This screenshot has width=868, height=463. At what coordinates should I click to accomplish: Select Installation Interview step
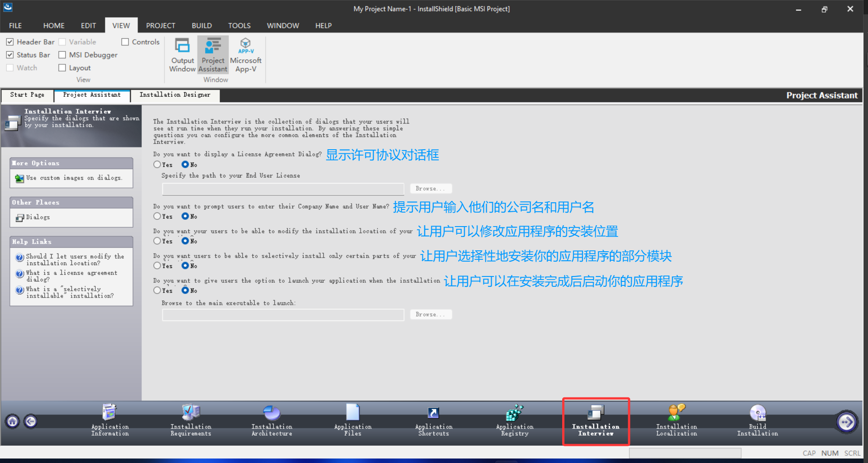coord(595,421)
